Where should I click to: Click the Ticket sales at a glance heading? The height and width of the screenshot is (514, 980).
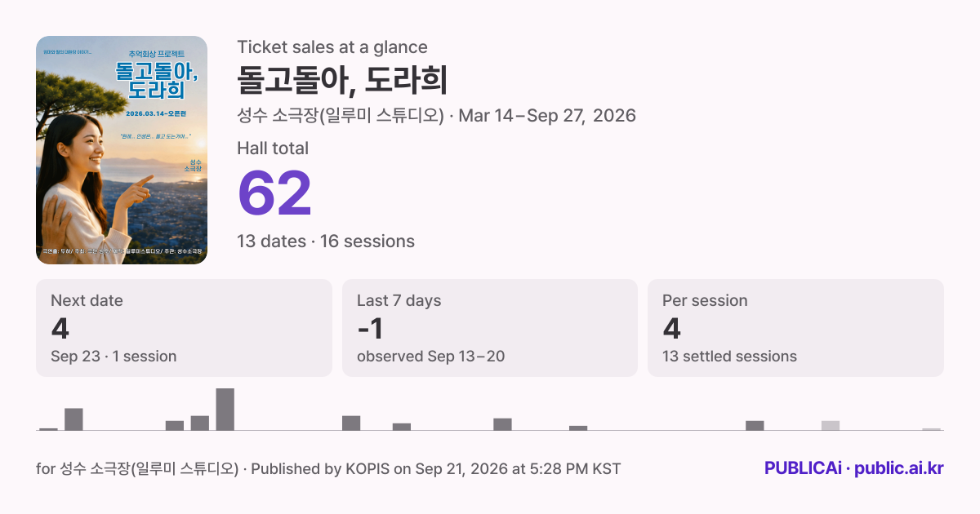click(332, 47)
